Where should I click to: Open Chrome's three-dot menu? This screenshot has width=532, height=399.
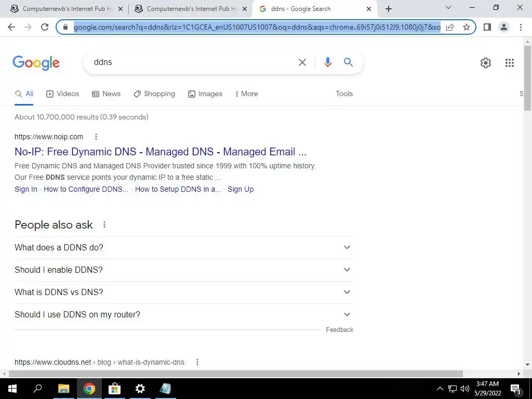click(x=521, y=27)
